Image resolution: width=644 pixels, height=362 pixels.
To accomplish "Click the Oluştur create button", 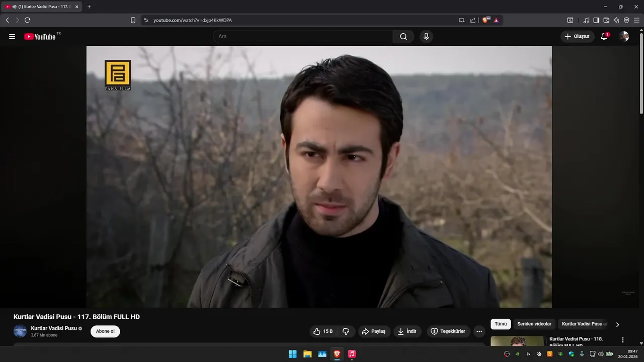I will [577, 36].
